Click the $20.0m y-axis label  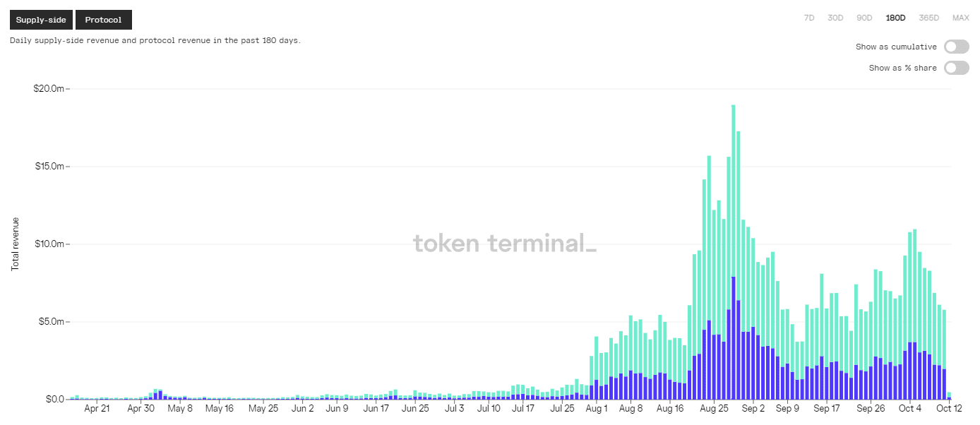pos(49,89)
